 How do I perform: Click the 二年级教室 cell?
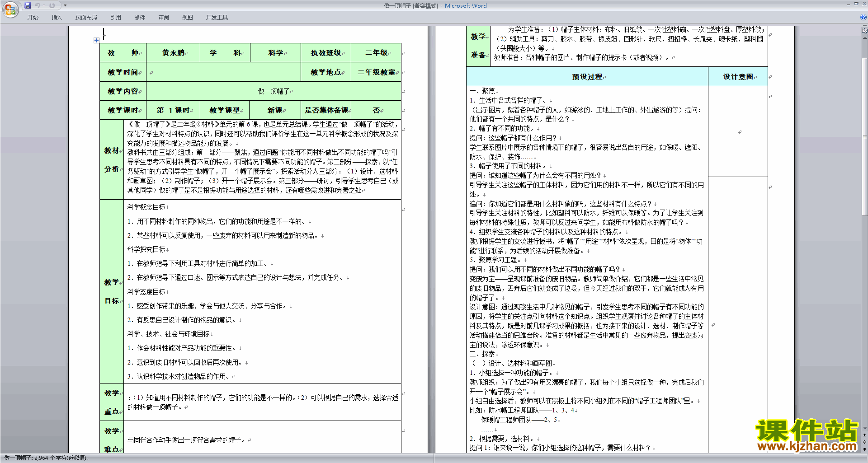[376, 72]
